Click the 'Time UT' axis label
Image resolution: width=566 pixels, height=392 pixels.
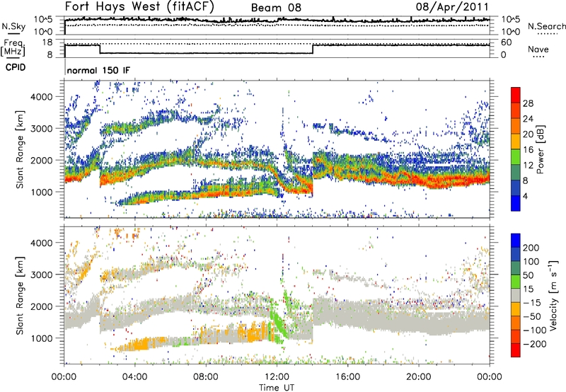click(x=277, y=388)
